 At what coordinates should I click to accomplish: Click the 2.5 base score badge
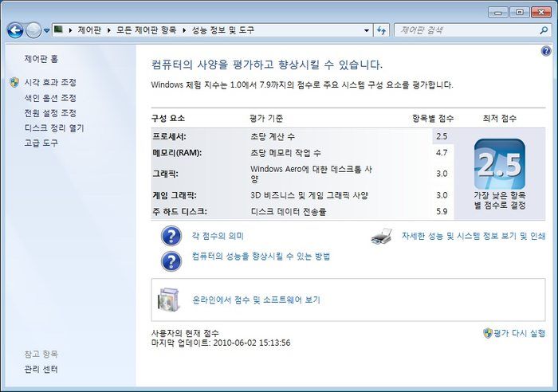pyautogui.click(x=500, y=164)
